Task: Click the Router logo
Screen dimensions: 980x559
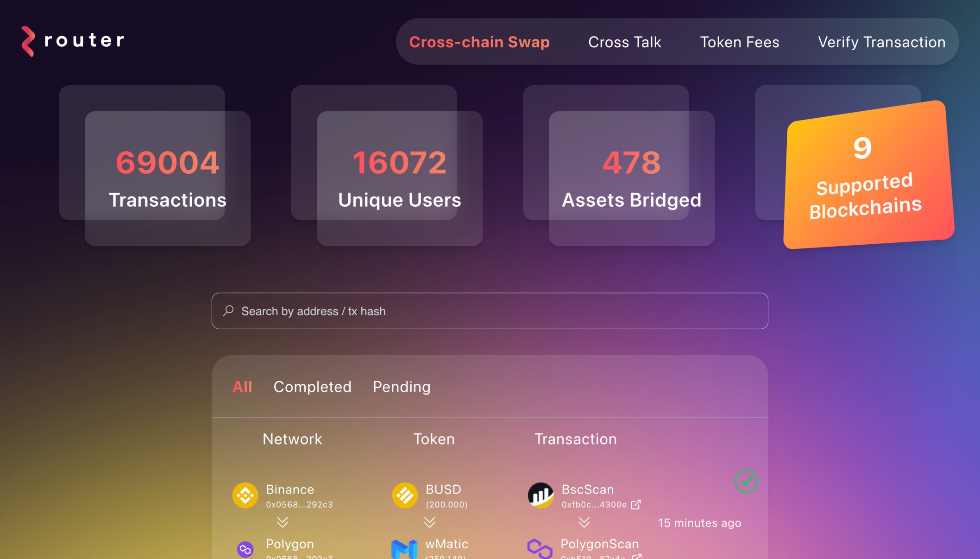Action: pos(72,41)
